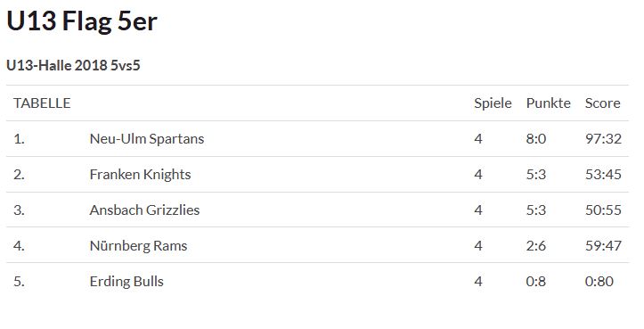
Task: Open the Neu-Ulm Spartans team entry
Action: point(147,139)
